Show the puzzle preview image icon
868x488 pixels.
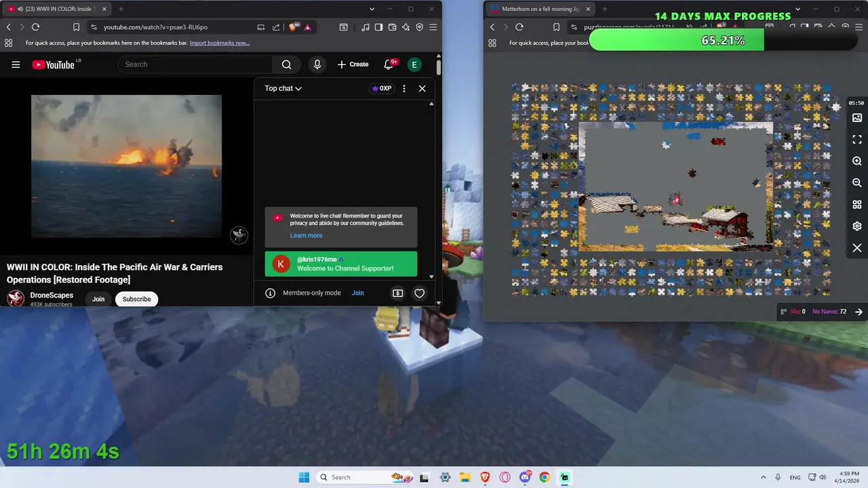tap(857, 118)
